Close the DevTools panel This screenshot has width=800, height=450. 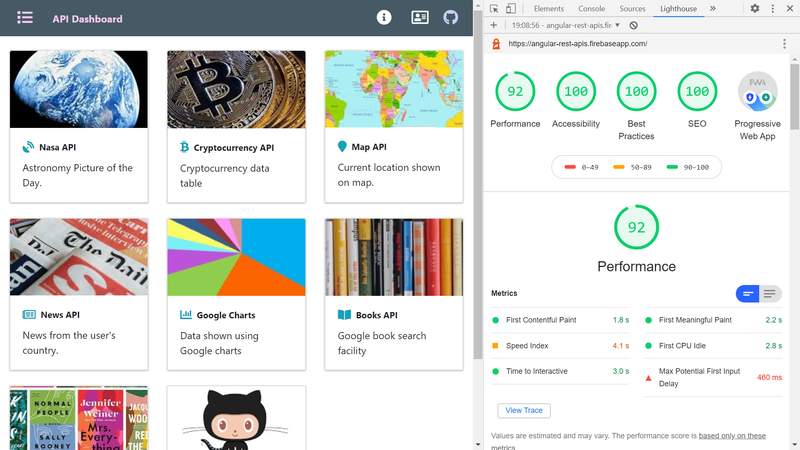(790, 8)
